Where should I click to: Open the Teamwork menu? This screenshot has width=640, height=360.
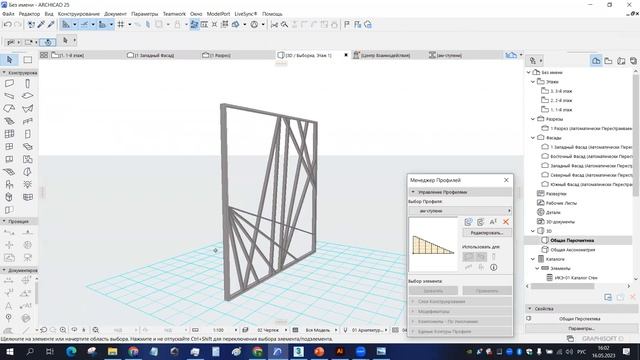[174, 14]
